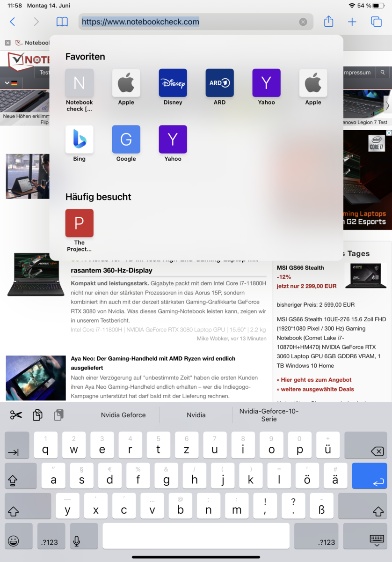Choose the suggestion Nvidia Geforce
This screenshot has height=562, width=392.
coord(123,415)
